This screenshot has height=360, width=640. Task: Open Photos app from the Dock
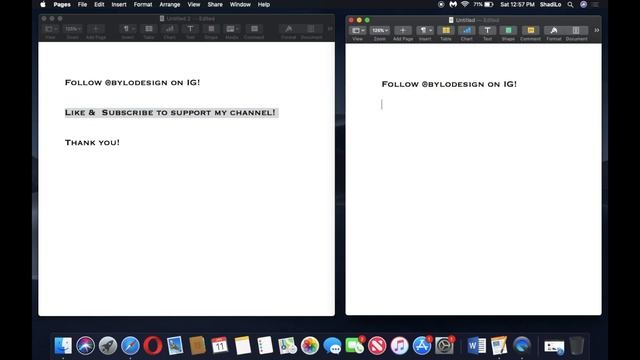click(310, 346)
